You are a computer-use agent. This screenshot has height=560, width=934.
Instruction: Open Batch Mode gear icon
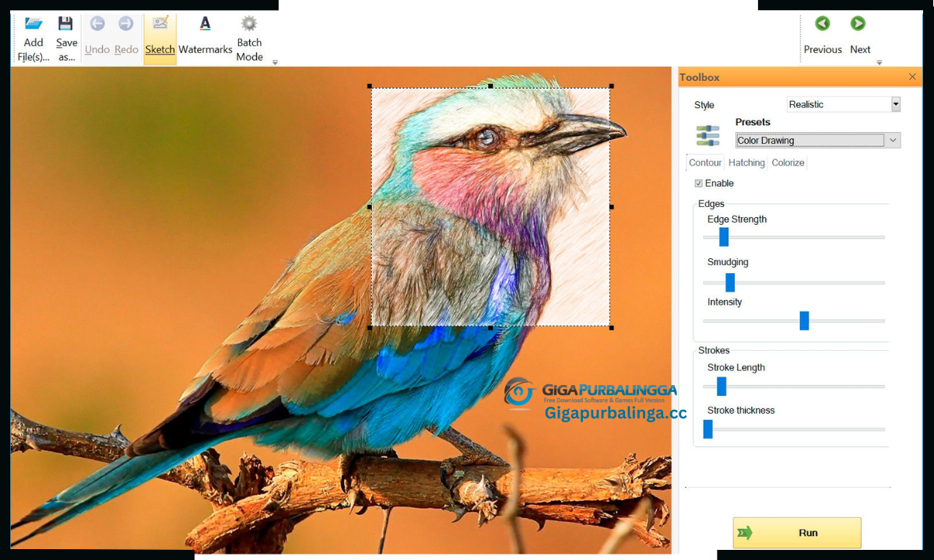tap(249, 23)
